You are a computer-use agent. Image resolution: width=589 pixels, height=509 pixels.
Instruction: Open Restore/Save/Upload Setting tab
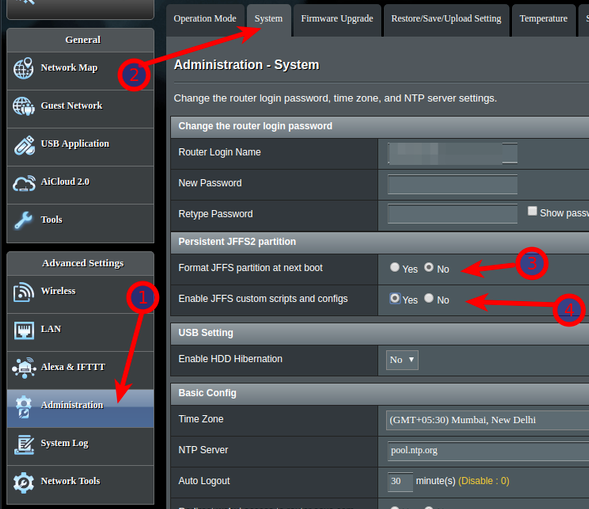point(446,19)
